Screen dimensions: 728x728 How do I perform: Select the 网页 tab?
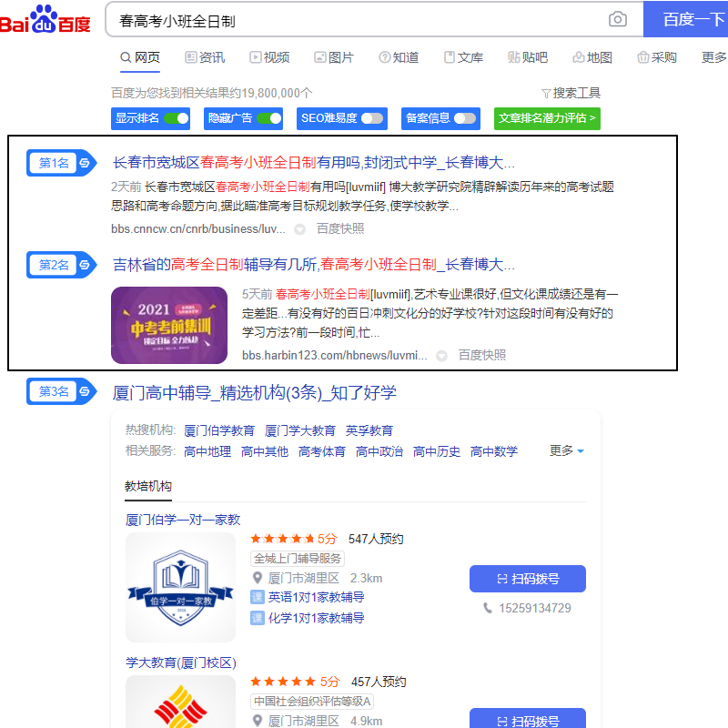tap(140, 57)
